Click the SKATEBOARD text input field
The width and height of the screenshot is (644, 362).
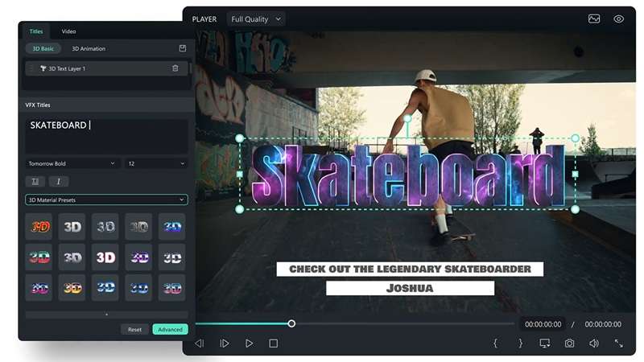107,136
